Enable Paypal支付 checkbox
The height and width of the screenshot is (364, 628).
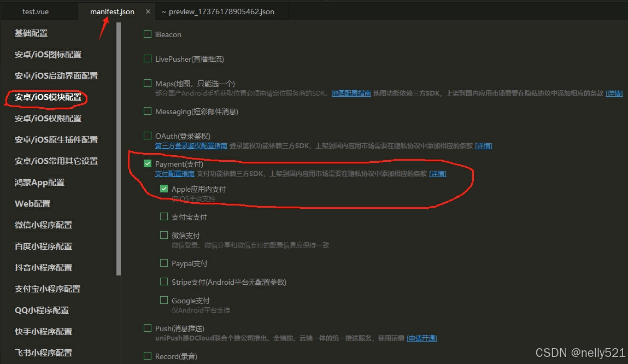coord(164,263)
